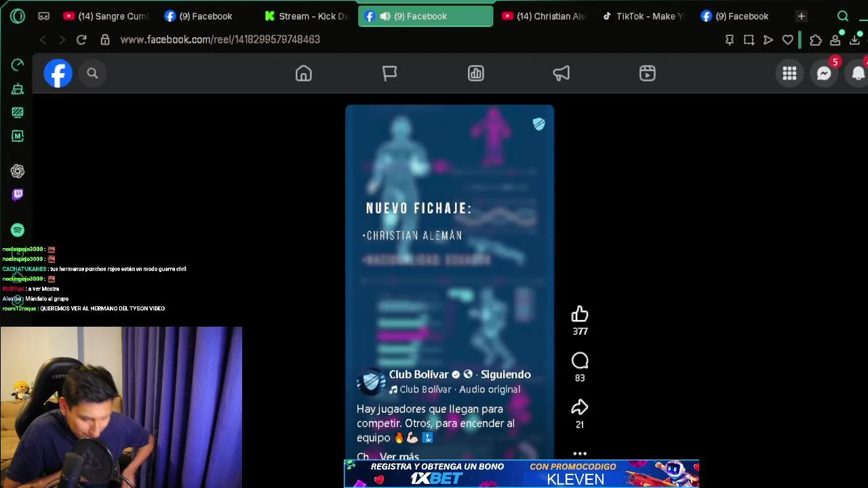Share the Club Bolívar reel
Screen dimensions: 868x488
(x=580, y=407)
